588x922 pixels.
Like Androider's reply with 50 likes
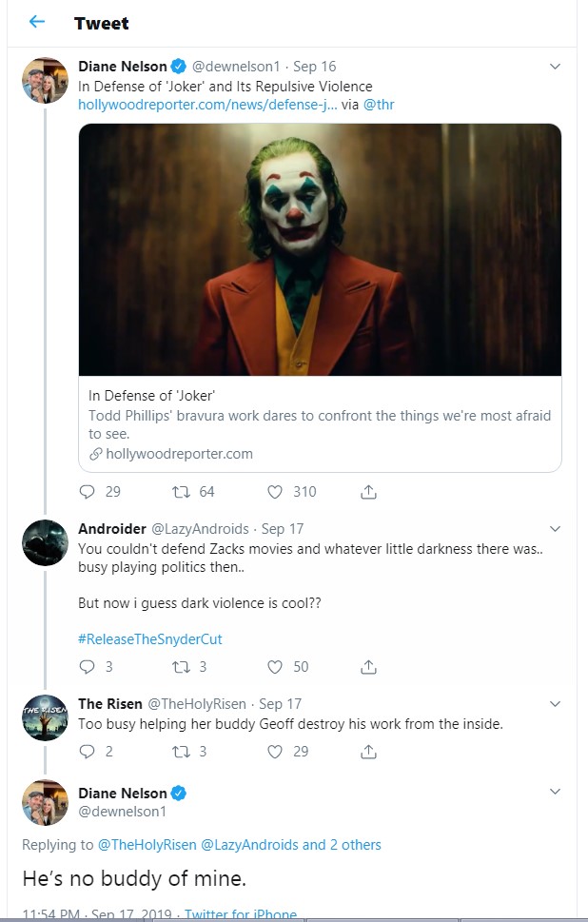(x=275, y=667)
